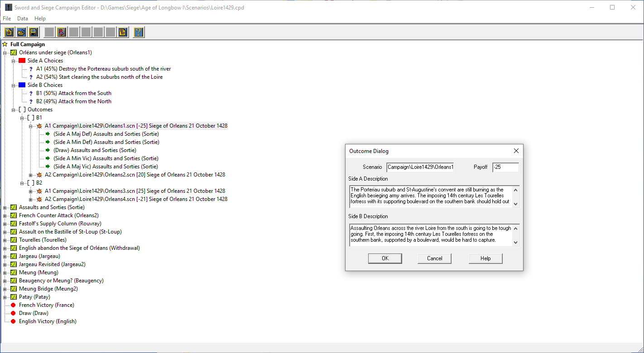The height and width of the screenshot is (353, 644).
Task: Click the red French Victory circle icon
Action: click(13, 305)
